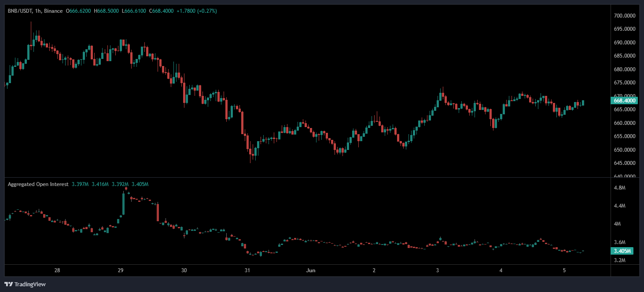
Task: Select the 31 date on time axis
Action: [247, 270]
